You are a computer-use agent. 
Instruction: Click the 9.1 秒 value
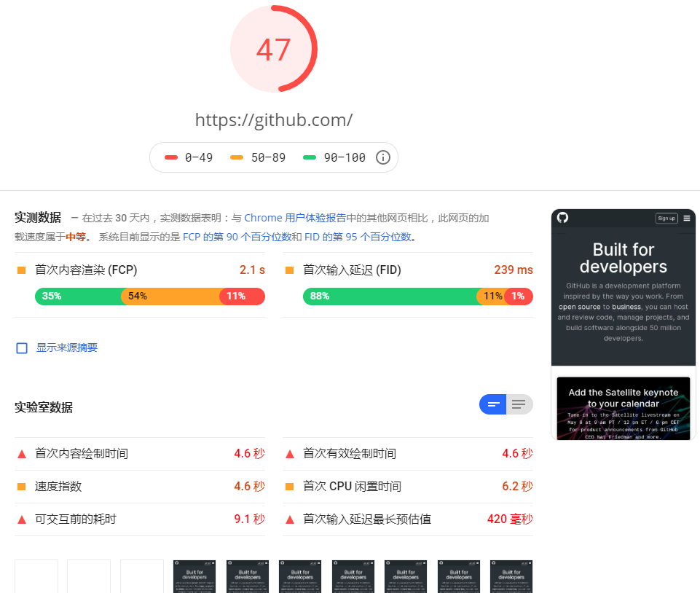pyautogui.click(x=250, y=519)
